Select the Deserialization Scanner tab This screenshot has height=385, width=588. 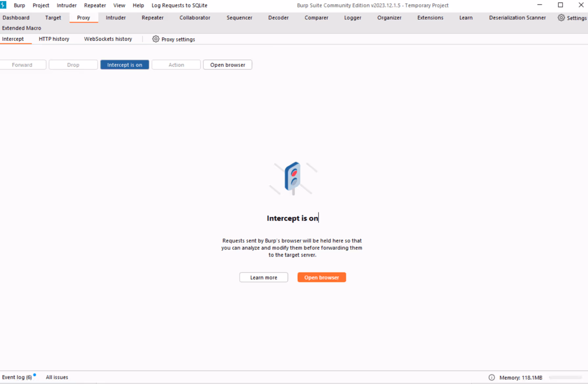[517, 17]
